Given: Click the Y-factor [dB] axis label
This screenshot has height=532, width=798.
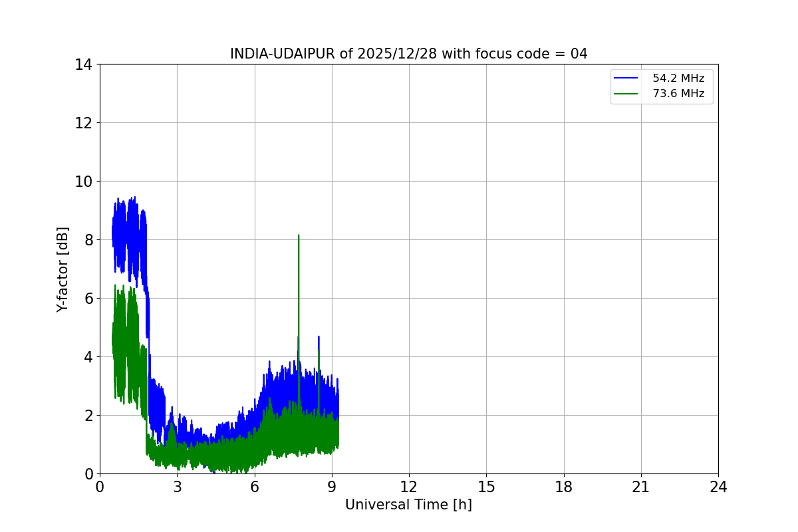Looking at the screenshot, I should coord(63,269).
